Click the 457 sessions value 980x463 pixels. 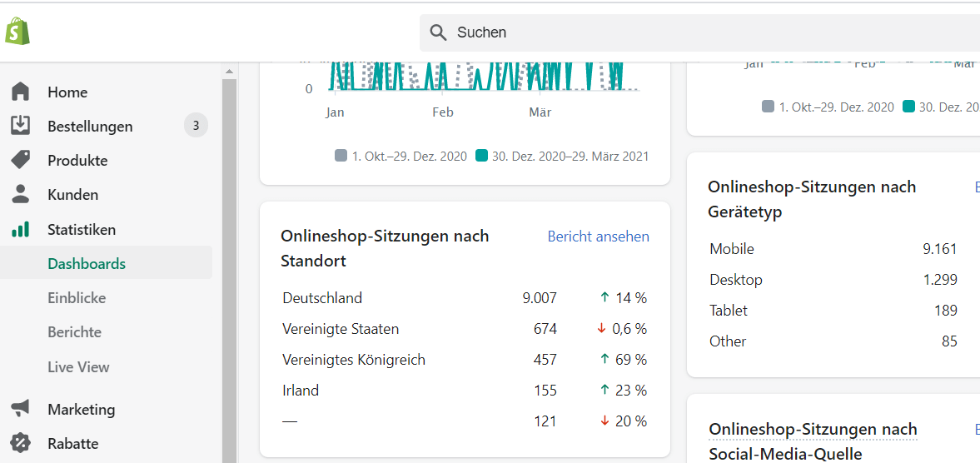(x=545, y=359)
